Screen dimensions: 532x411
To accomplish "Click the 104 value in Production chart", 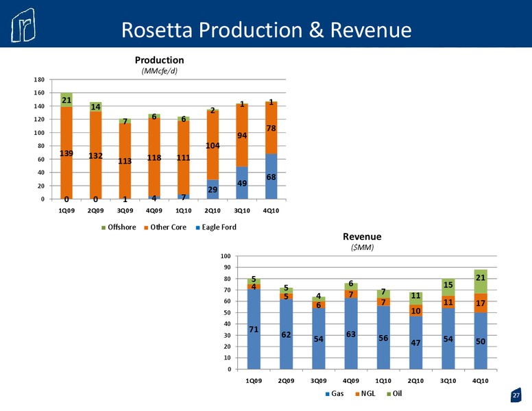I will 213,146.
